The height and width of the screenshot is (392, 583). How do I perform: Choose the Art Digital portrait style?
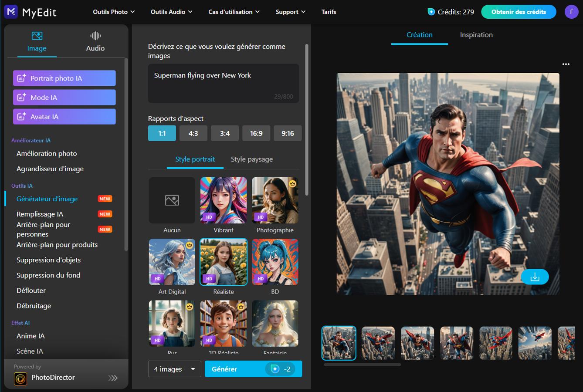coord(172,262)
